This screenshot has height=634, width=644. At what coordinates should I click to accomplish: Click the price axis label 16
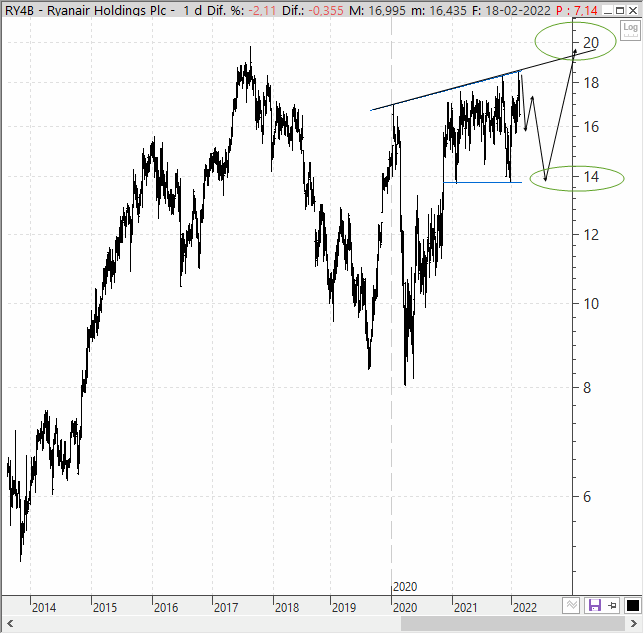pos(591,127)
